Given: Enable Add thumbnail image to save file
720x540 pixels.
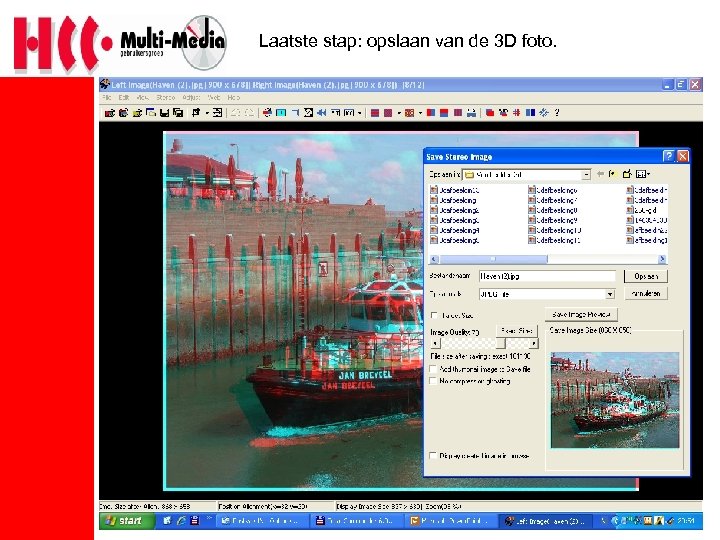Looking at the screenshot, I should (433, 369).
